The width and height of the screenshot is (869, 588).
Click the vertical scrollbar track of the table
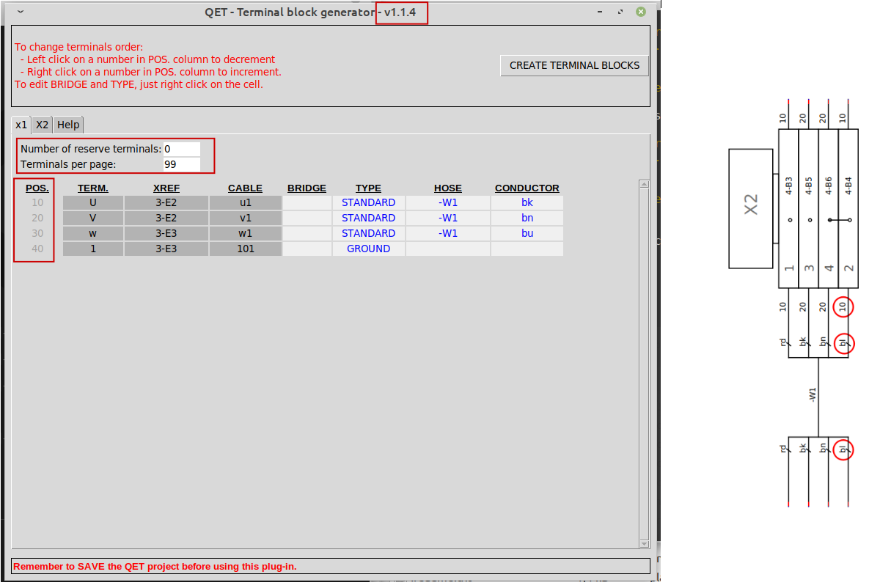(644, 367)
